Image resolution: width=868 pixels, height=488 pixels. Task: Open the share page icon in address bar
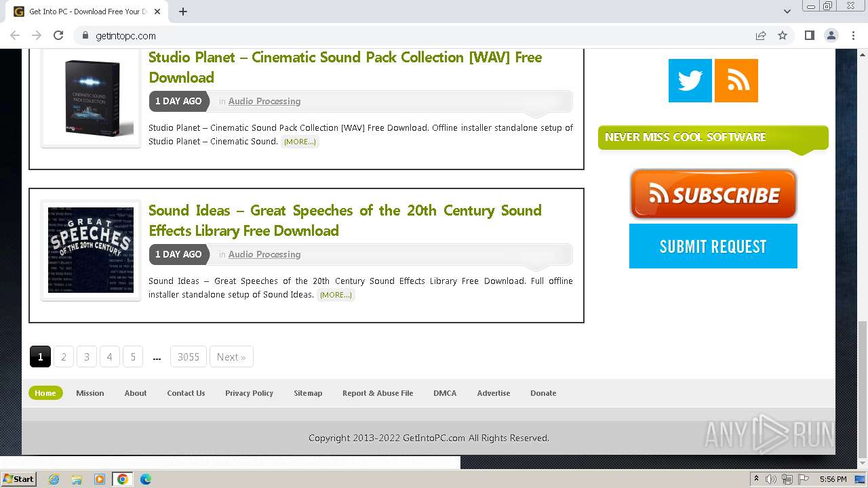pos(761,35)
